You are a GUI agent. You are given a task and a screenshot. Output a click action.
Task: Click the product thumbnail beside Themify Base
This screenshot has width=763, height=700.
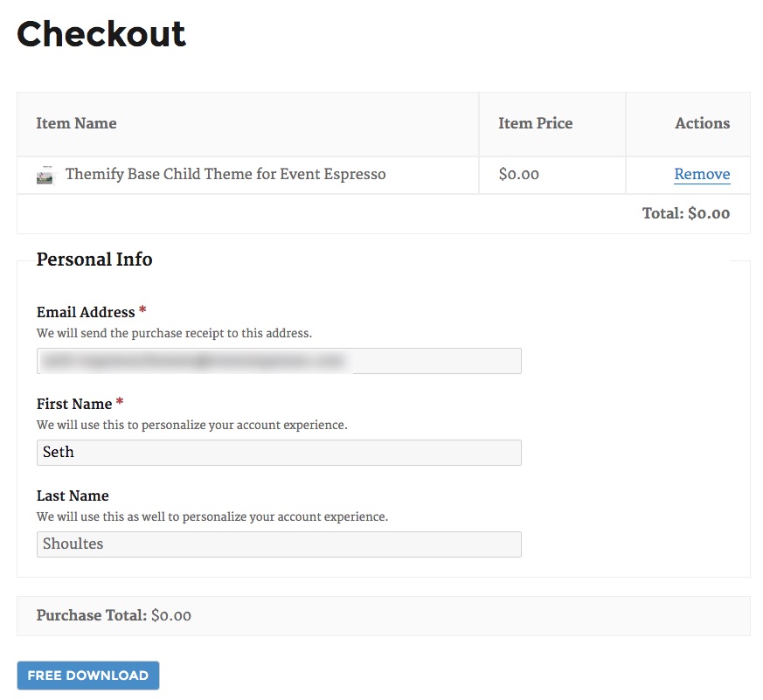coord(45,175)
